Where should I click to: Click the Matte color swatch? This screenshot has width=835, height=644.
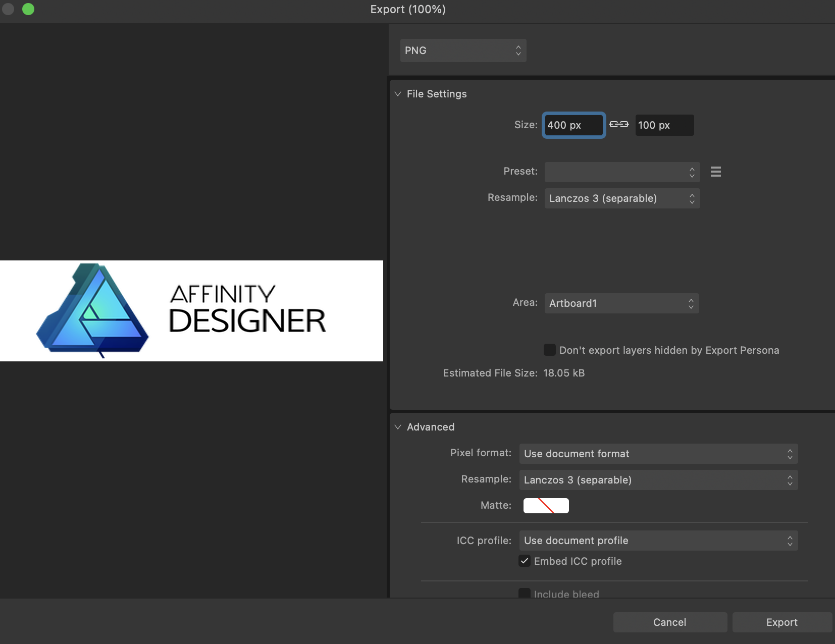click(546, 506)
